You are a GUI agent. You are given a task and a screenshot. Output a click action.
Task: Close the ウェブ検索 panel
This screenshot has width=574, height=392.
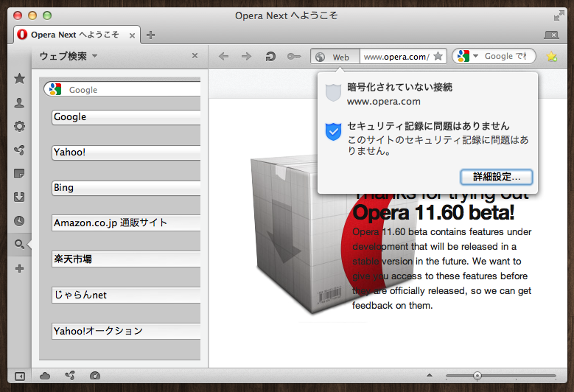[195, 56]
